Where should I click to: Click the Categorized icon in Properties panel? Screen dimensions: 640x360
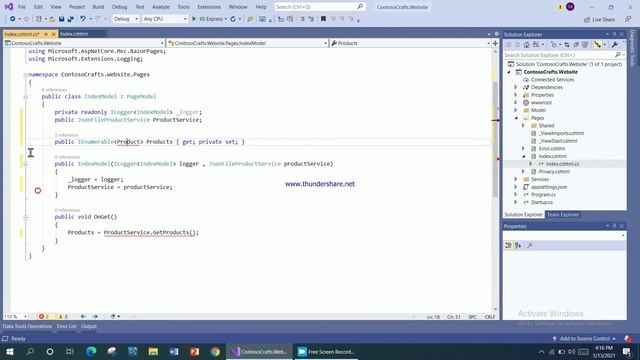pos(509,245)
